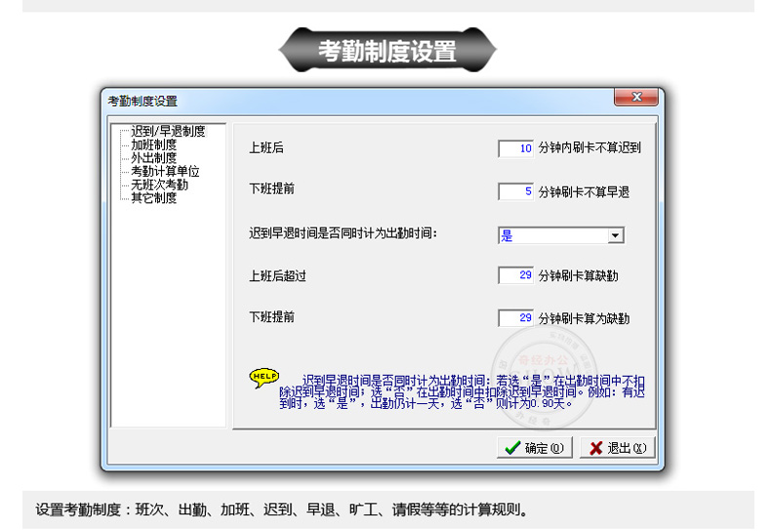Open 其它制度 in the left tree

153,197
